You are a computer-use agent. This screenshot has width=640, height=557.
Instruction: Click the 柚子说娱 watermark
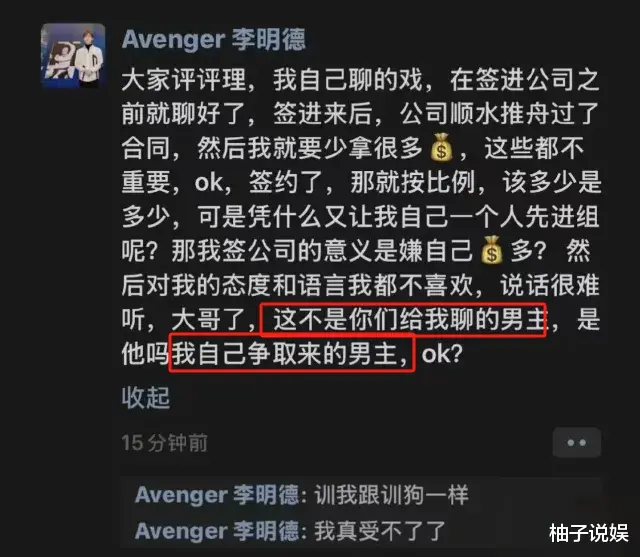[x=588, y=533]
